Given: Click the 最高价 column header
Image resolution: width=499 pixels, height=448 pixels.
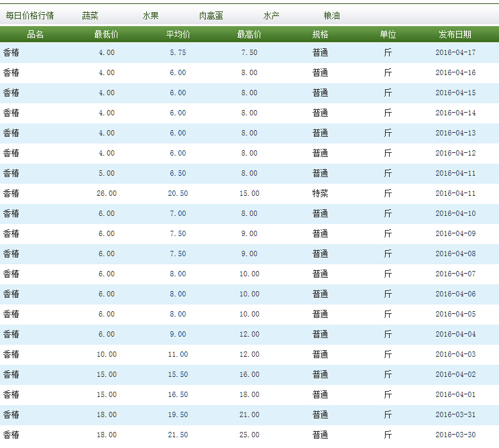Looking at the screenshot, I should (249, 34).
